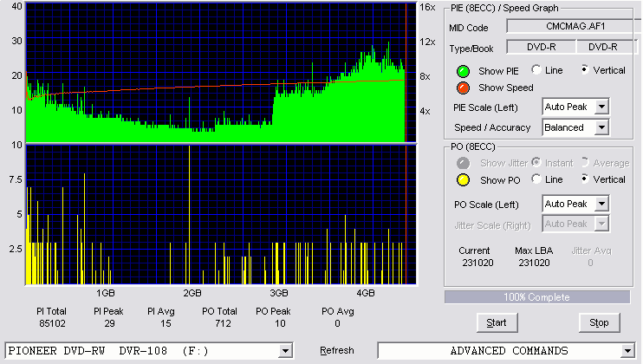This screenshot has width=643, height=364.
Task: Click the Jitter Avg label
Action: (591, 250)
